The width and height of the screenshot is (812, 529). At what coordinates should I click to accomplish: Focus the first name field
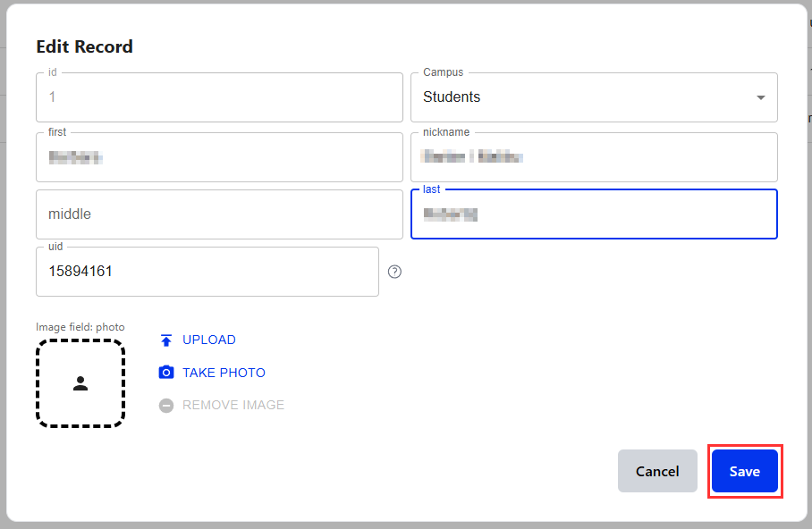[219, 158]
